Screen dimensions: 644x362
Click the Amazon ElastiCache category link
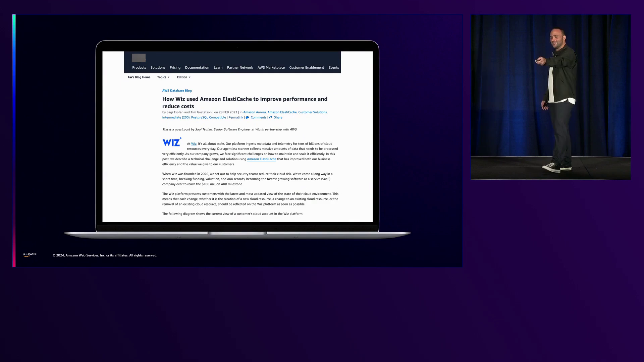pos(282,112)
